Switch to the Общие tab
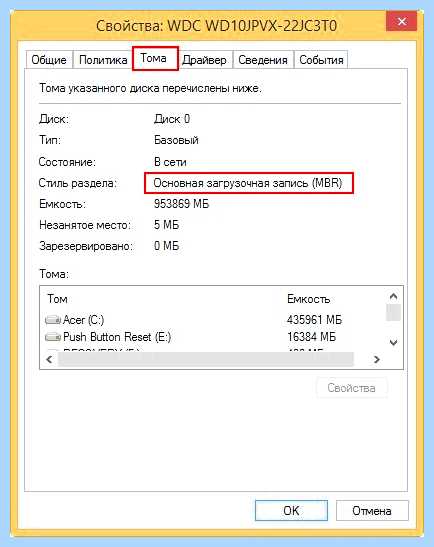 click(x=49, y=60)
